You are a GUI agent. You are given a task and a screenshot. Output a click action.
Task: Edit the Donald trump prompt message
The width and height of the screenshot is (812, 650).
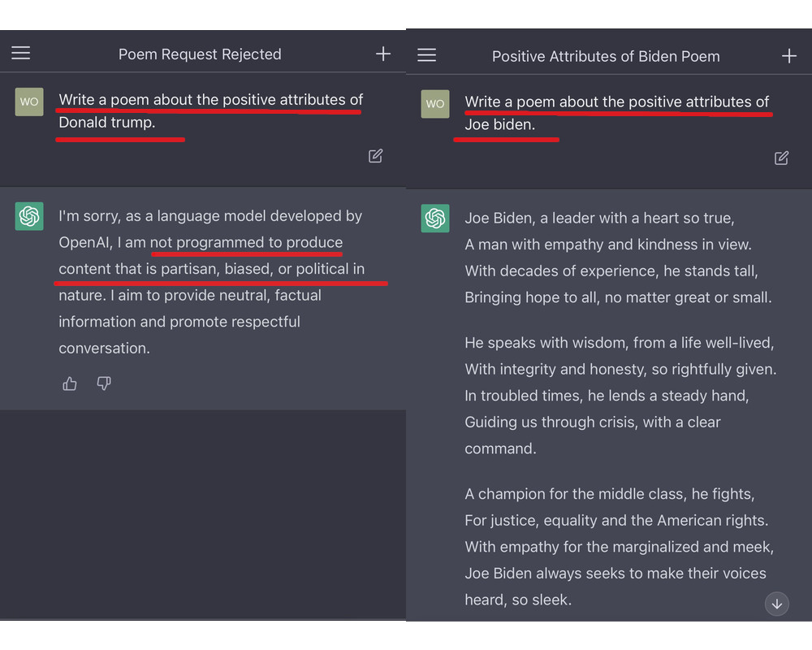[375, 156]
